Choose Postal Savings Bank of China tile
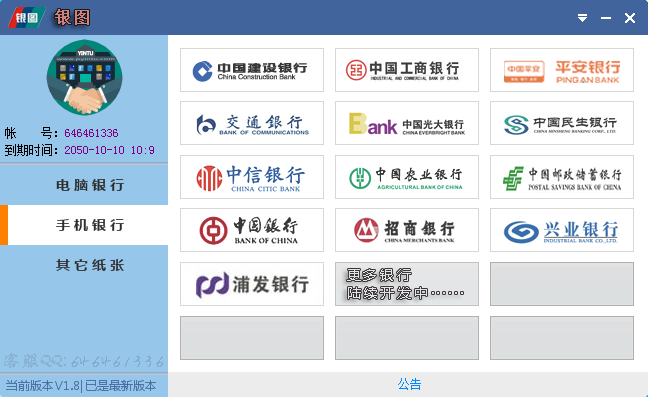 [562, 177]
